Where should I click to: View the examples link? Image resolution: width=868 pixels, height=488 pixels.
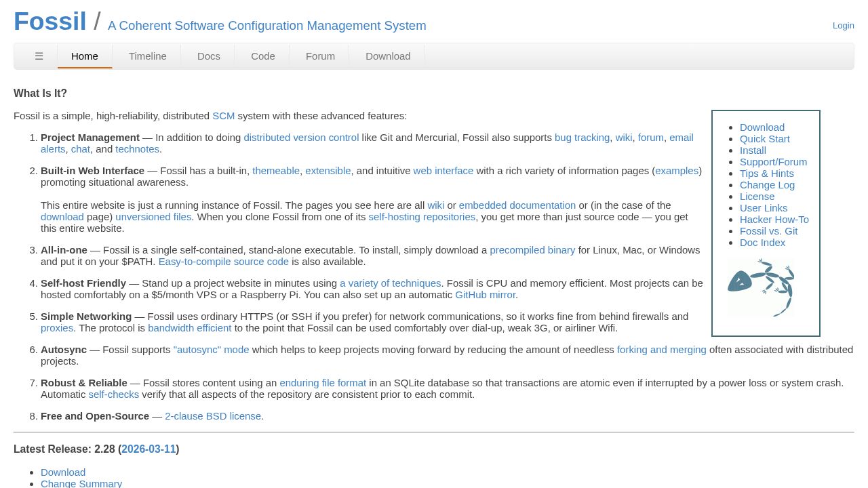(677, 171)
